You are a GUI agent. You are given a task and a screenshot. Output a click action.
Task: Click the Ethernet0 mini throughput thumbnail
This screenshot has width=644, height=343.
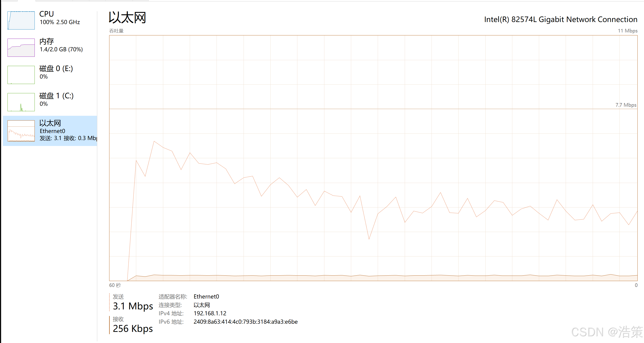tap(21, 131)
